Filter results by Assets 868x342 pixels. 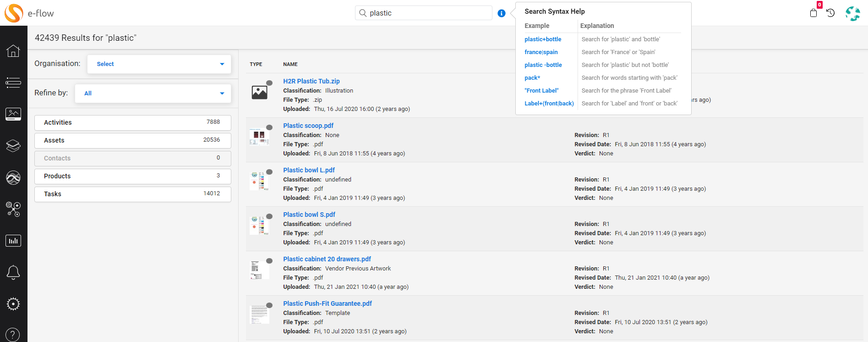[132, 140]
